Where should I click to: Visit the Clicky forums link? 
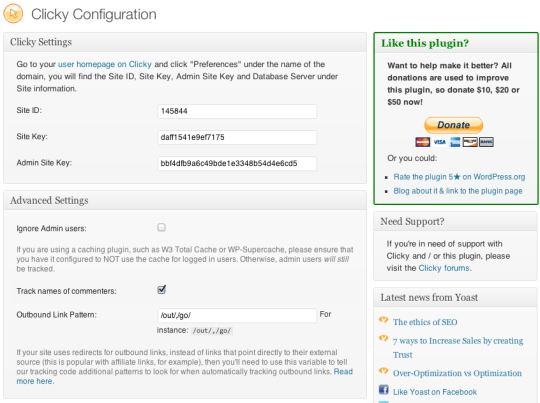[x=444, y=268]
